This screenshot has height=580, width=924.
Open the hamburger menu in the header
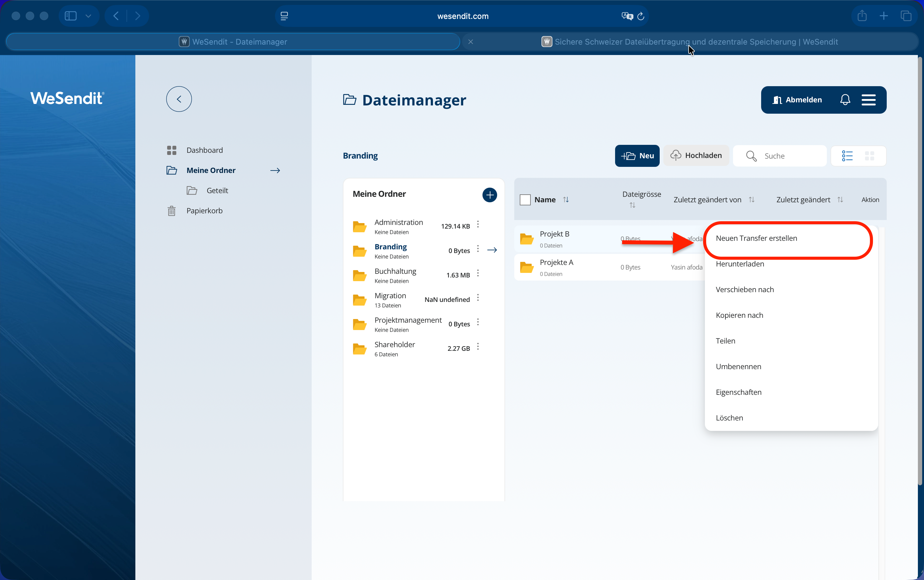(868, 100)
